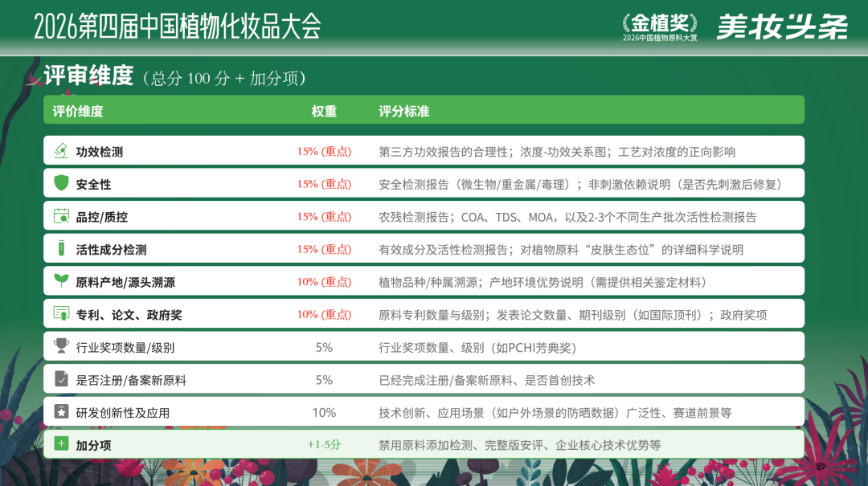Screen dimensions: 868x486
Task: Click the 15% (重点) weight for 功效检测
Action: 325,151
